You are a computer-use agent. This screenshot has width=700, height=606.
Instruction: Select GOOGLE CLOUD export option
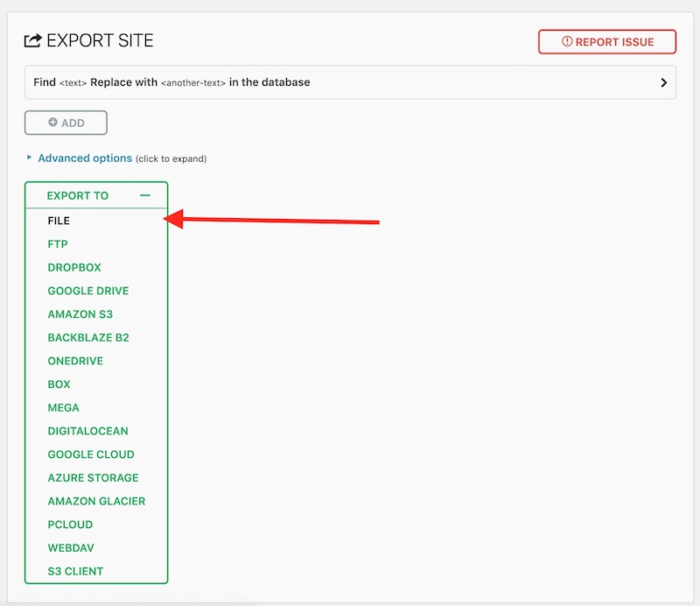point(91,454)
